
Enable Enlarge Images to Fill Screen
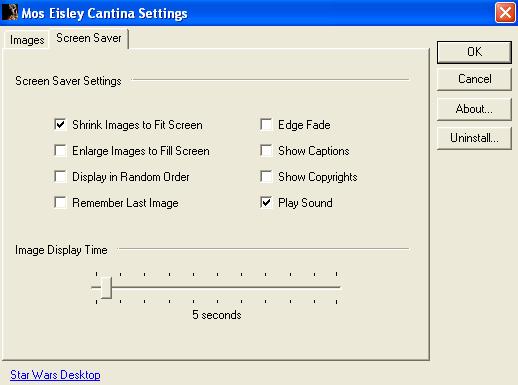coord(60,151)
